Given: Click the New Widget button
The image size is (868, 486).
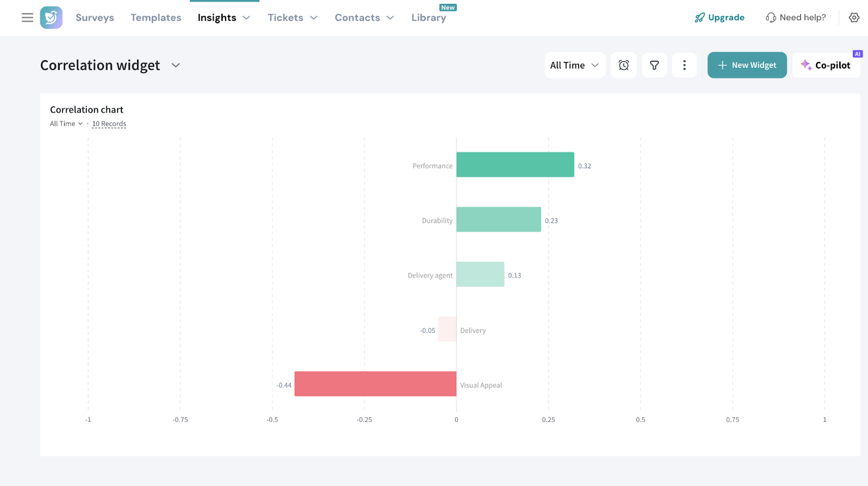Looking at the screenshot, I should (746, 65).
